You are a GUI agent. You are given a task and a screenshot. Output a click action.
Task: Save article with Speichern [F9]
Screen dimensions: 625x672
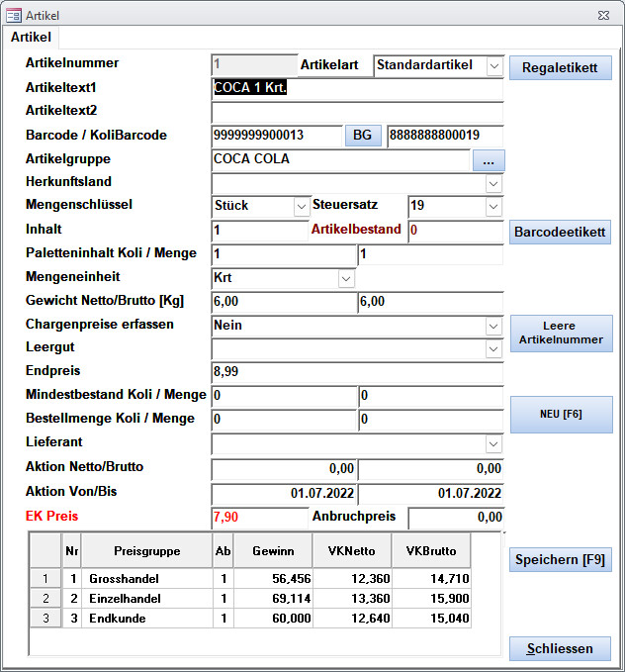click(560, 560)
